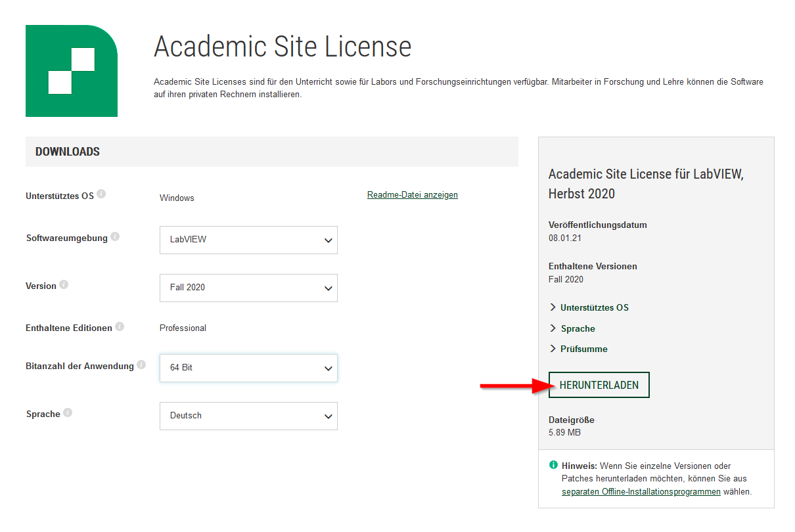Viewport: 795px width, 532px height.
Task: Click the Dateigröße label
Action: pyautogui.click(x=572, y=420)
